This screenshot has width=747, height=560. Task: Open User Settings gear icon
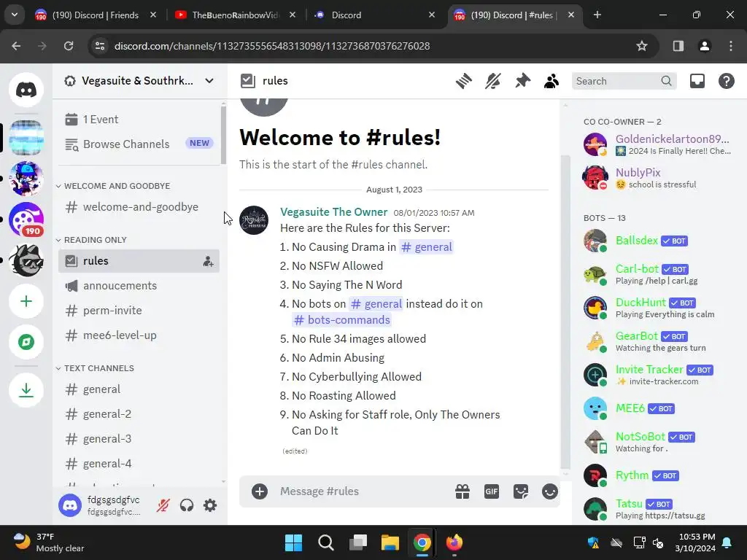[210, 505]
